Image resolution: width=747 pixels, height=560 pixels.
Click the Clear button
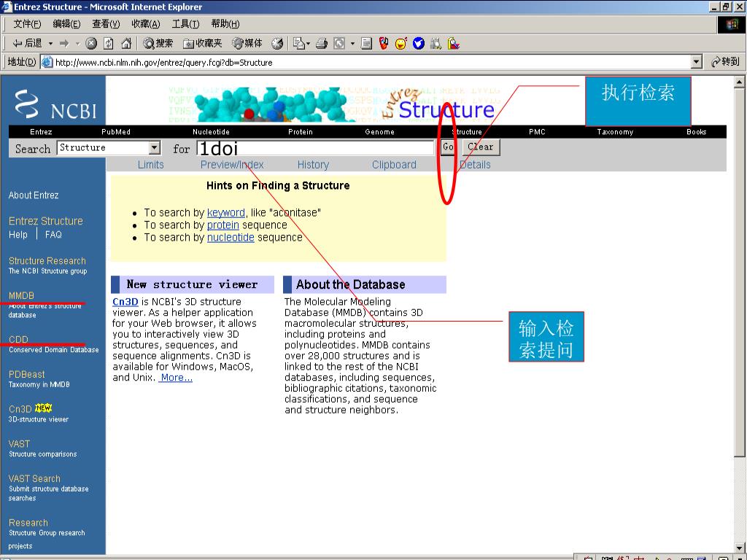click(x=481, y=147)
